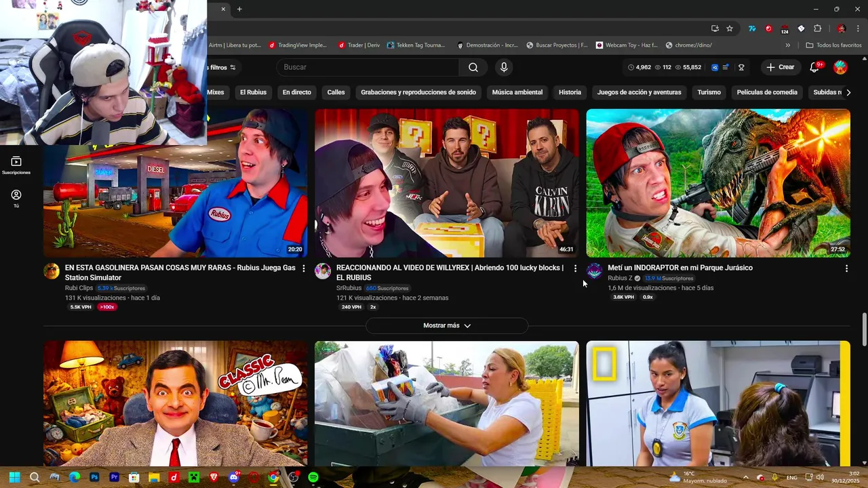
Task: Open a new tab with the plus button
Action: tap(239, 9)
